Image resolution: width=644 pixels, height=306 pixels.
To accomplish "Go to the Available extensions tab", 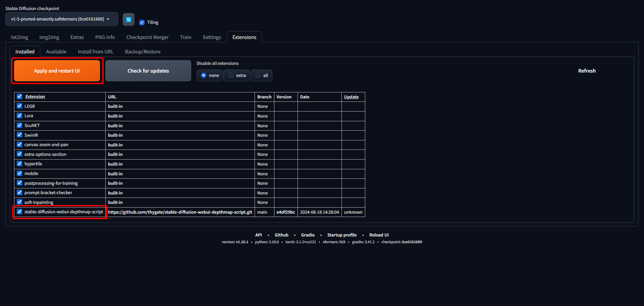I will [56, 52].
